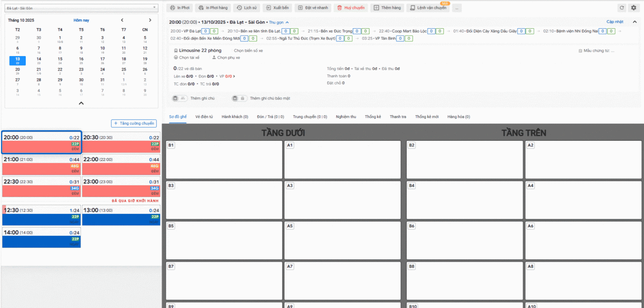The width and height of the screenshot is (644, 308).
Task: Click the refresh icon at top right
Action: tap(621, 8)
